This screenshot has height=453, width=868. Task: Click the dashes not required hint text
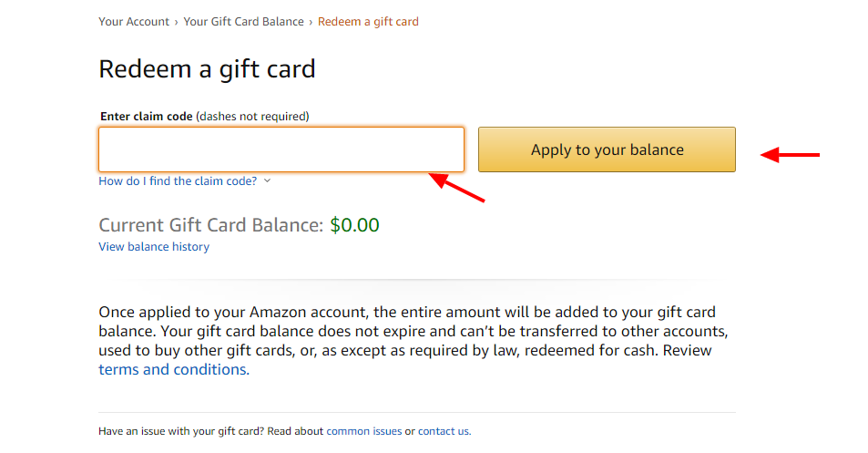tap(252, 116)
